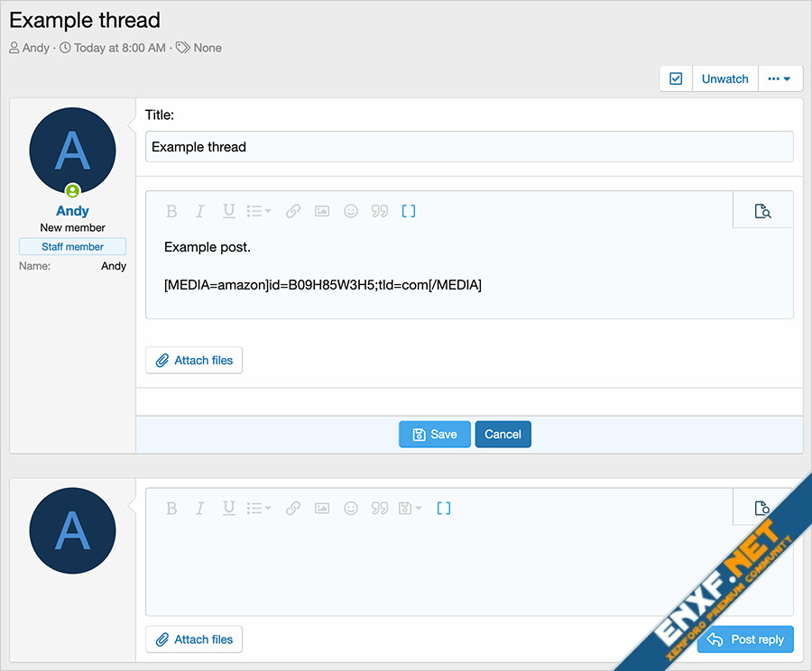Image resolution: width=812 pixels, height=671 pixels.
Task: Attach files to the edited post
Action: [194, 360]
